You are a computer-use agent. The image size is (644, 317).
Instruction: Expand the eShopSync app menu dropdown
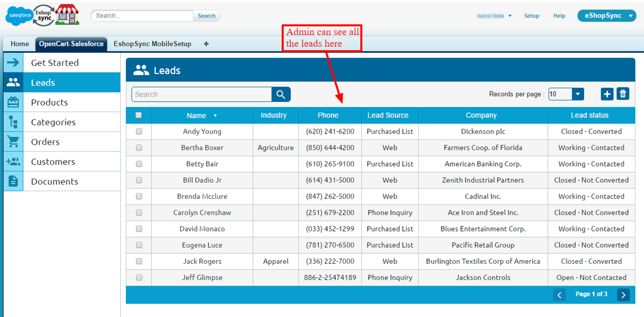[631, 16]
